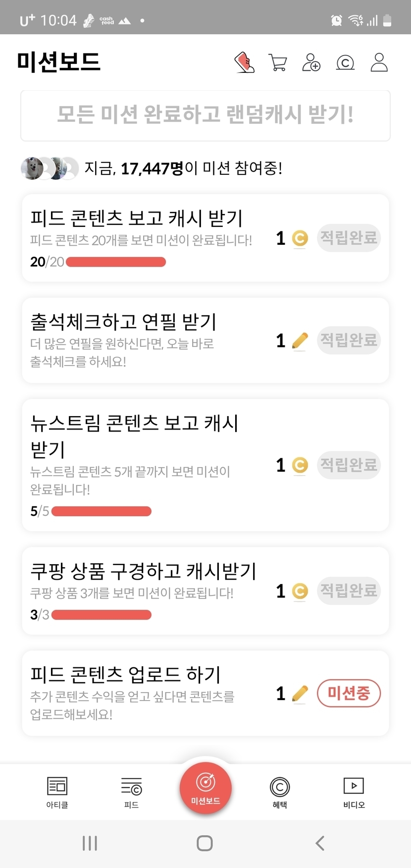Open the shopping cart

click(x=277, y=63)
